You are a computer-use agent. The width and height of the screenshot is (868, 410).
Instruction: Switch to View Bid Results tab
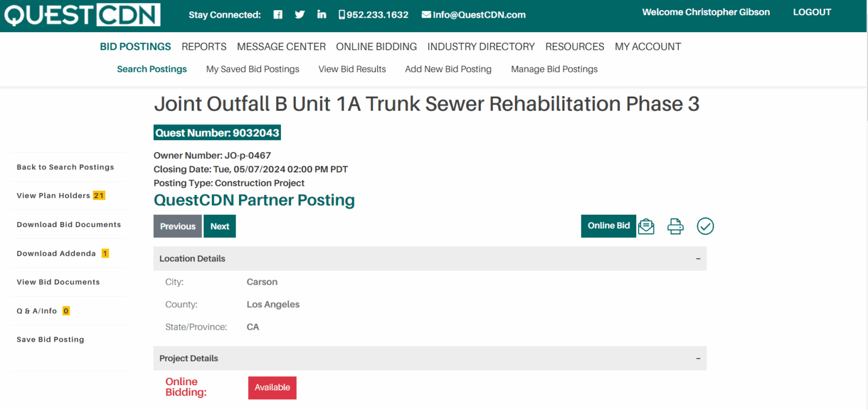[x=352, y=69]
